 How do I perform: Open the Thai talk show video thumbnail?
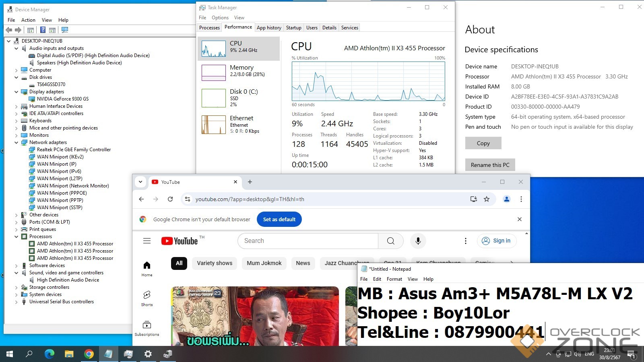(255, 316)
